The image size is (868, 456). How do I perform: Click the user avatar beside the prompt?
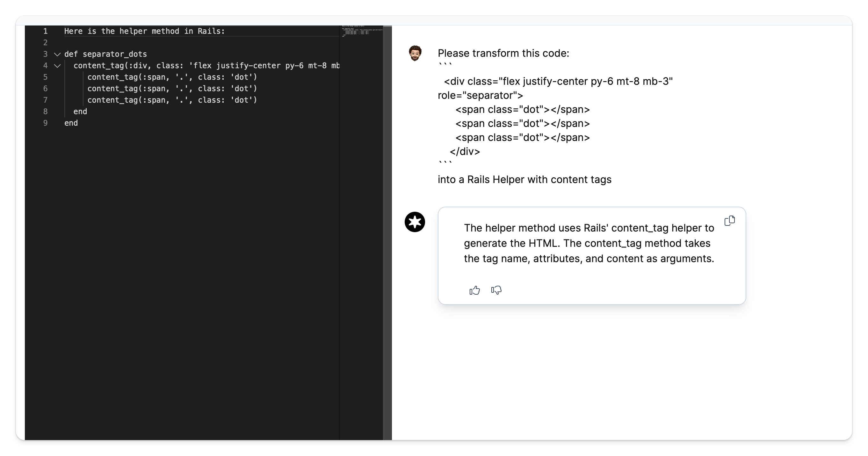click(415, 53)
